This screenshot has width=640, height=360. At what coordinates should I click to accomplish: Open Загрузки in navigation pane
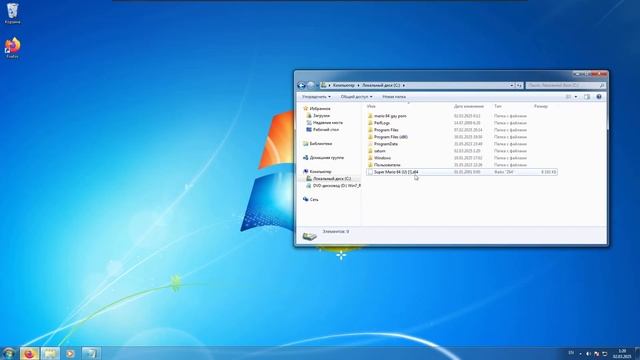click(x=321, y=116)
